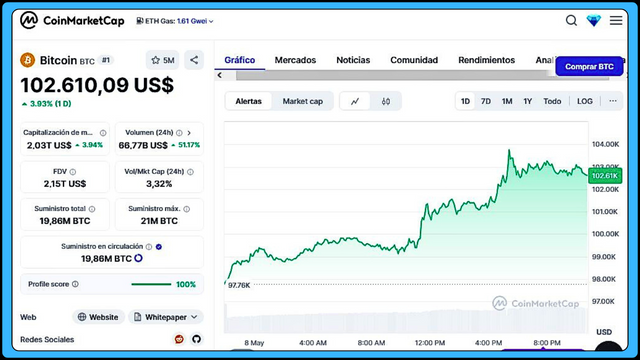This screenshot has width=640, height=360.
Task: Switch to the Comunidad tab
Action: click(414, 60)
